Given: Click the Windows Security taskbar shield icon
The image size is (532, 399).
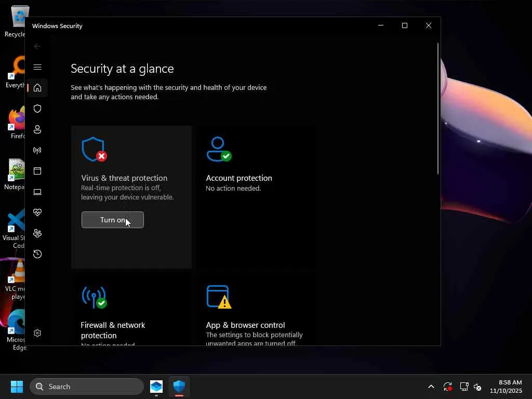Looking at the screenshot, I should pos(179,387).
